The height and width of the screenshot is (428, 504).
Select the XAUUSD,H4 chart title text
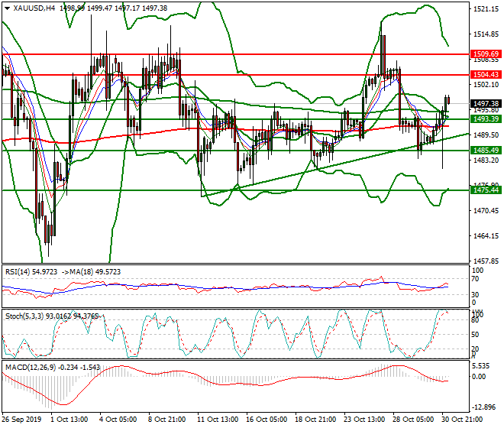pyautogui.click(x=34, y=8)
